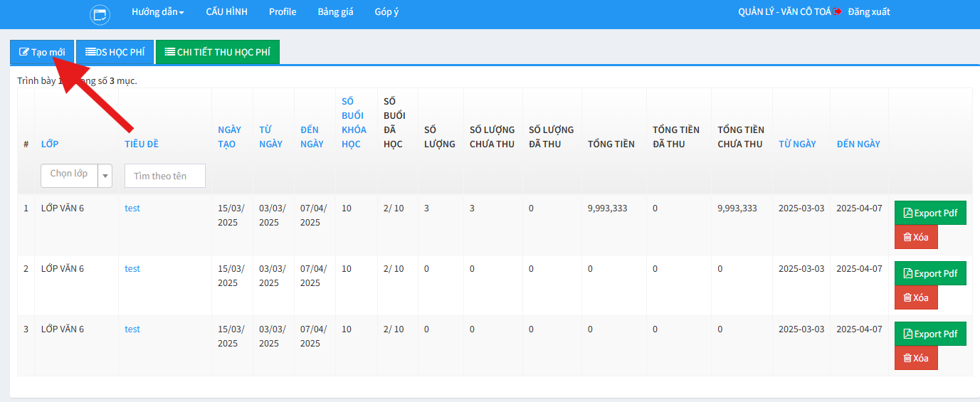Go to the Bảng giá page
Viewport: 980px width, 402px height.
point(335,12)
